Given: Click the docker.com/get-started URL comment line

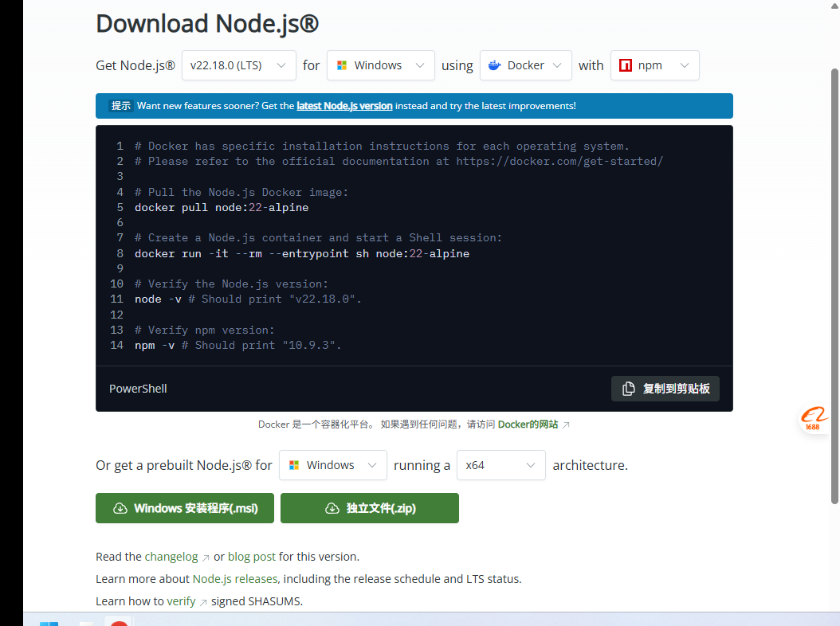Looking at the screenshot, I should pos(398,161).
